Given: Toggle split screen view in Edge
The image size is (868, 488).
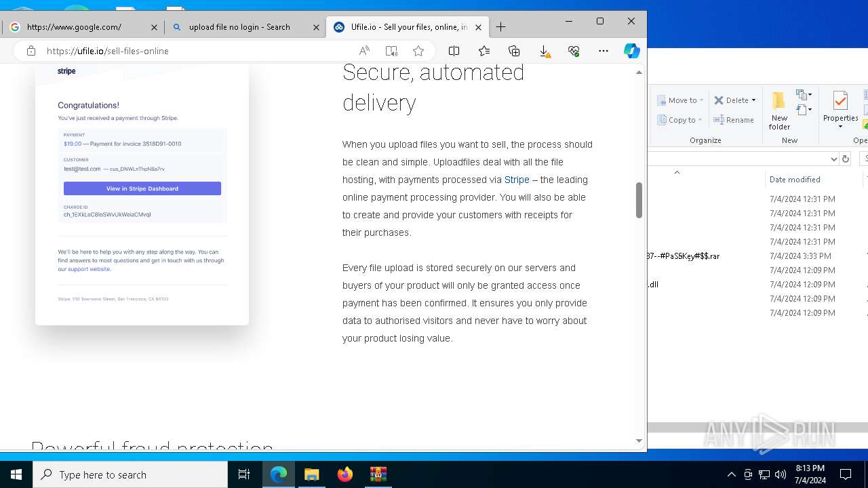Looking at the screenshot, I should [454, 51].
